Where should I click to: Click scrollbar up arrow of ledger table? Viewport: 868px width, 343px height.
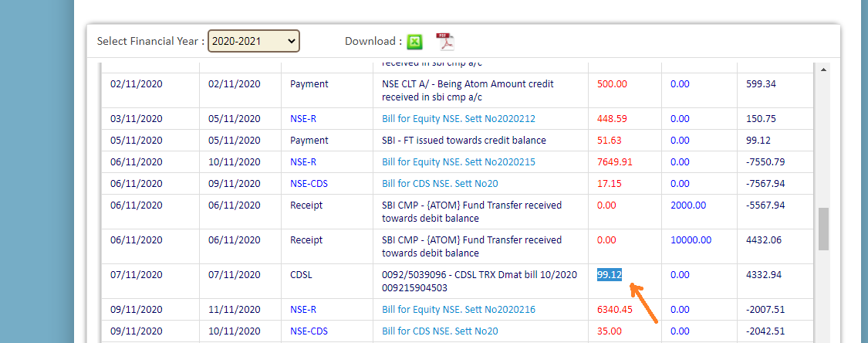822,70
